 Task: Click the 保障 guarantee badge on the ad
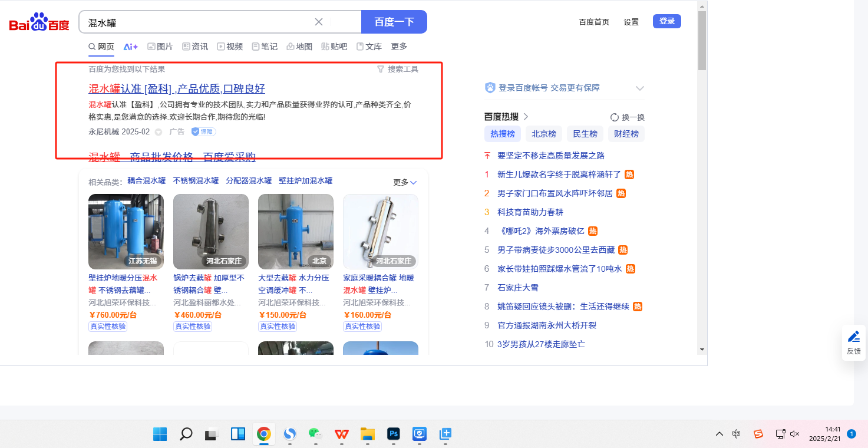204,131
